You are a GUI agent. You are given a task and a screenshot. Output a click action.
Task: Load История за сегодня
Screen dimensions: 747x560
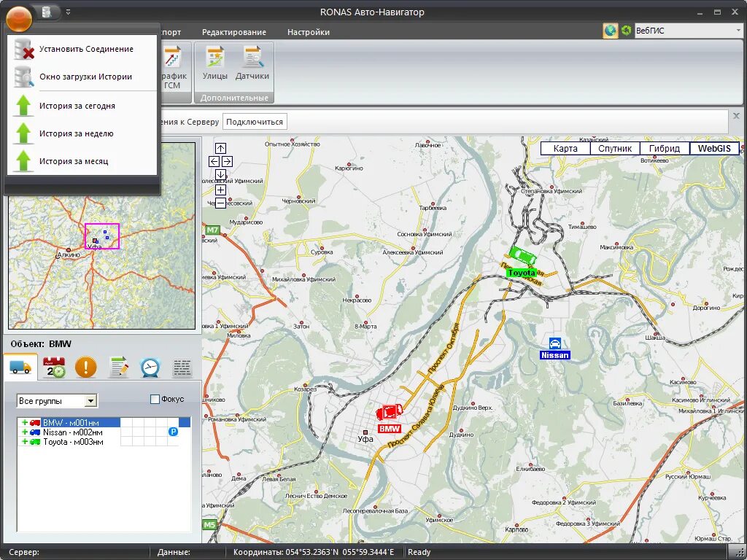click(x=82, y=106)
